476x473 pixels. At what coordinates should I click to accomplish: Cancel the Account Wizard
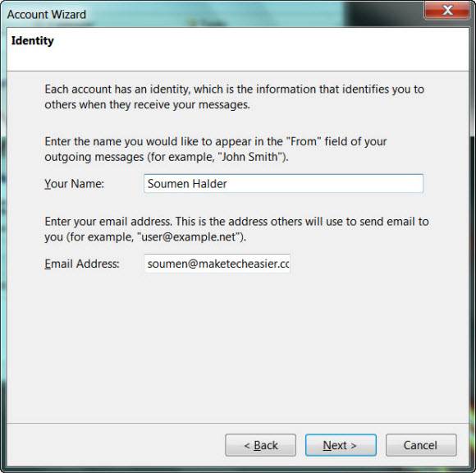(x=421, y=445)
